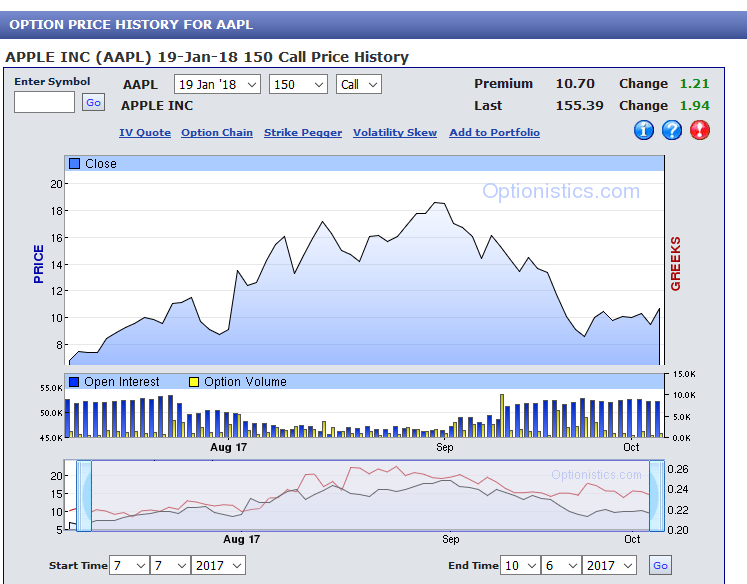Image resolution: width=747 pixels, height=584 pixels.
Task: Click the Go button beside Enter Symbol
Action: point(93,102)
